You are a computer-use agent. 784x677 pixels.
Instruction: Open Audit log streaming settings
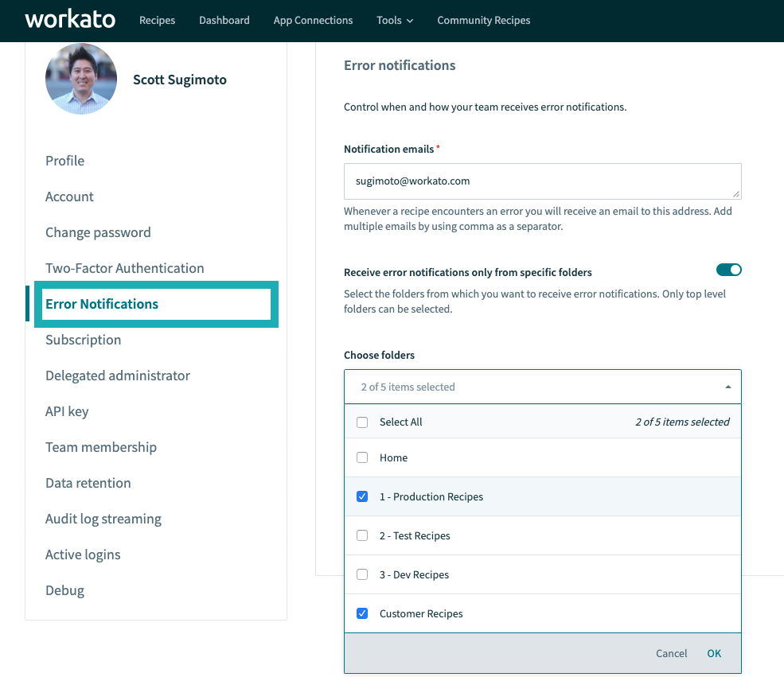[103, 519]
